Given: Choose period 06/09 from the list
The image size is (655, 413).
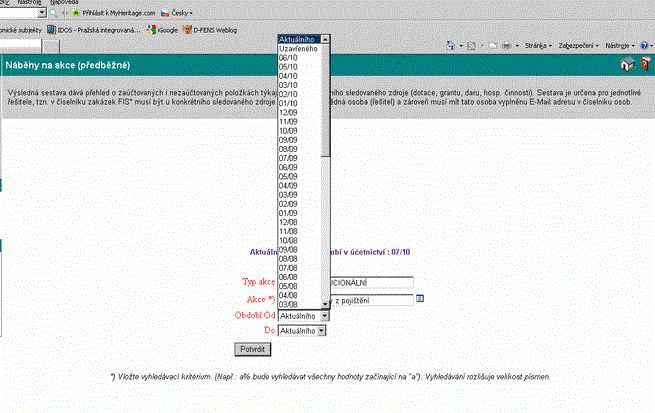Looking at the screenshot, I should click(x=300, y=167).
